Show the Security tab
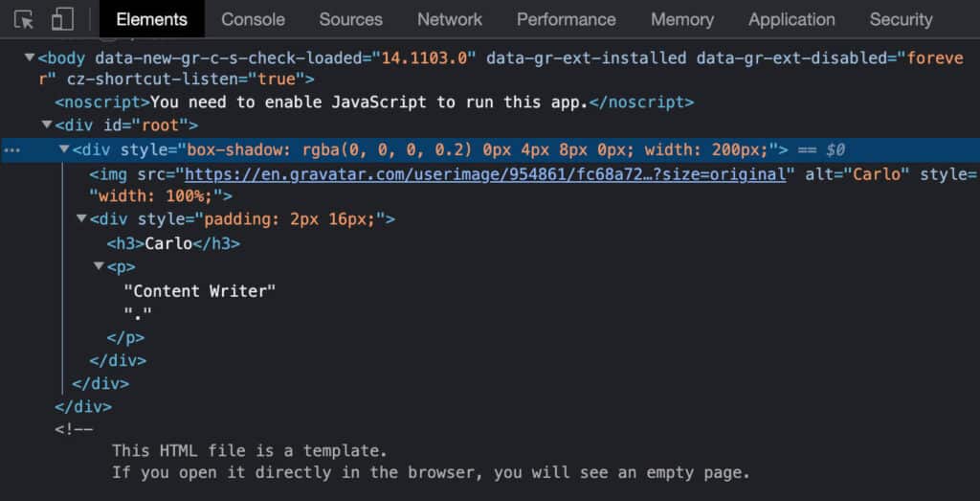This screenshot has height=501, width=980. 901,19
